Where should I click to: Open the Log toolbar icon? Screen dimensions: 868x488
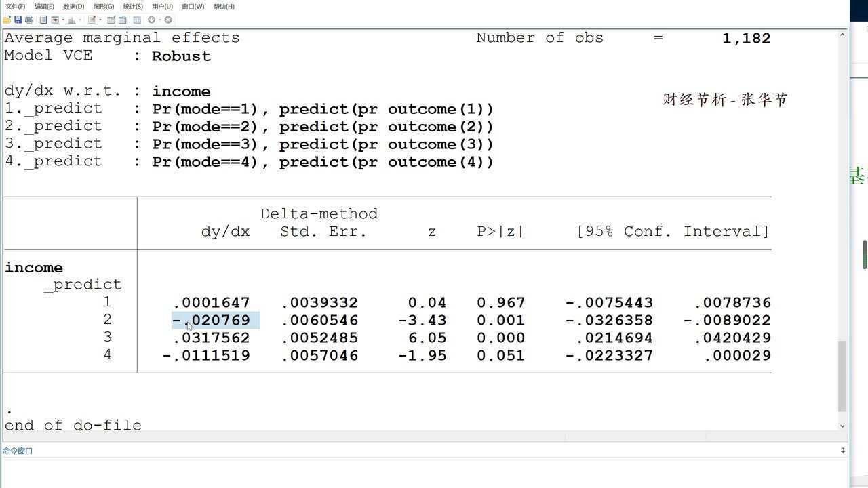click(43, 20)
